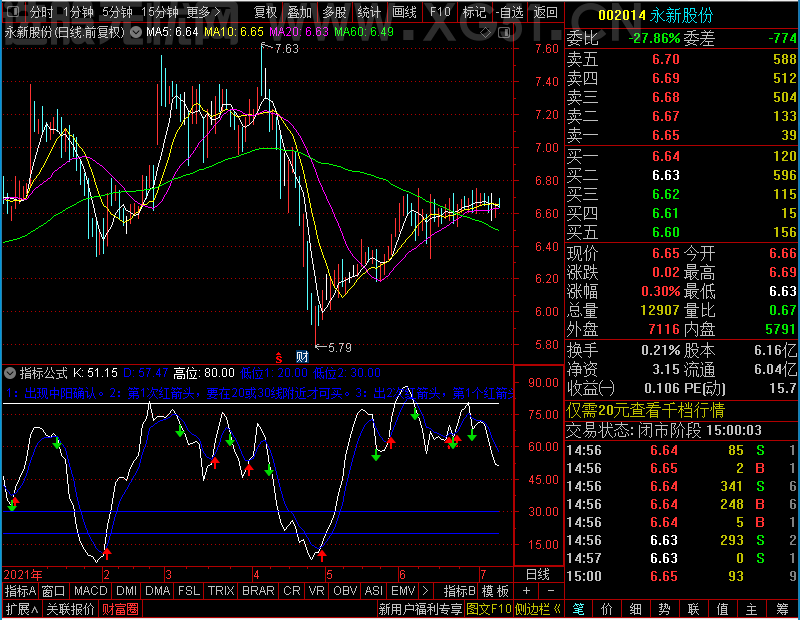Click the diamond icon above the price chart
800x620 pixels.
pos(485,33)
